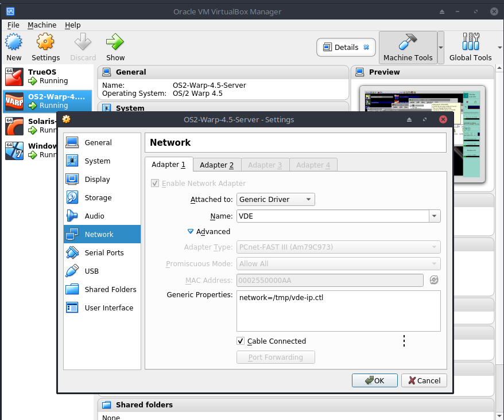Switch to the Adapter 1 tab

(x=169, y=165)
